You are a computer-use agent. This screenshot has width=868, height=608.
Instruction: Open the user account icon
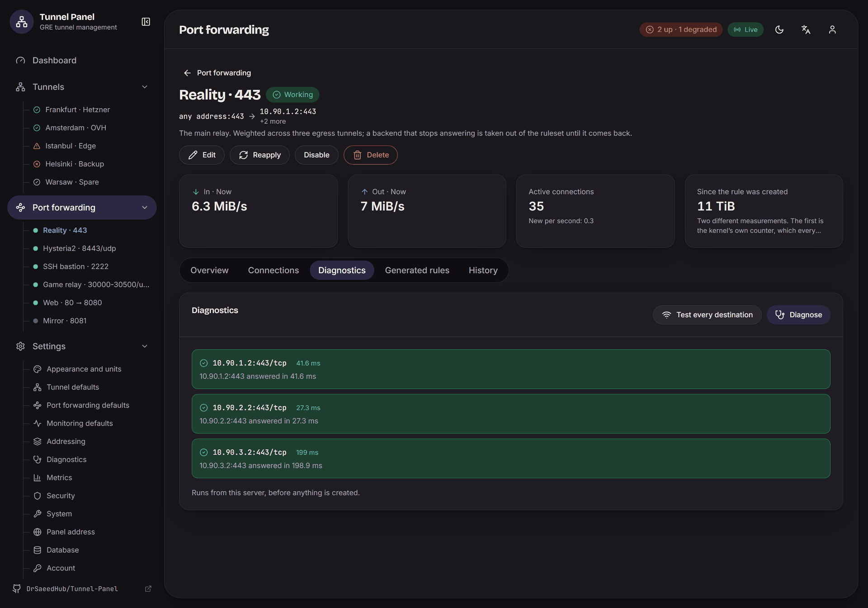pyautogui.click(x=832, y=29)
